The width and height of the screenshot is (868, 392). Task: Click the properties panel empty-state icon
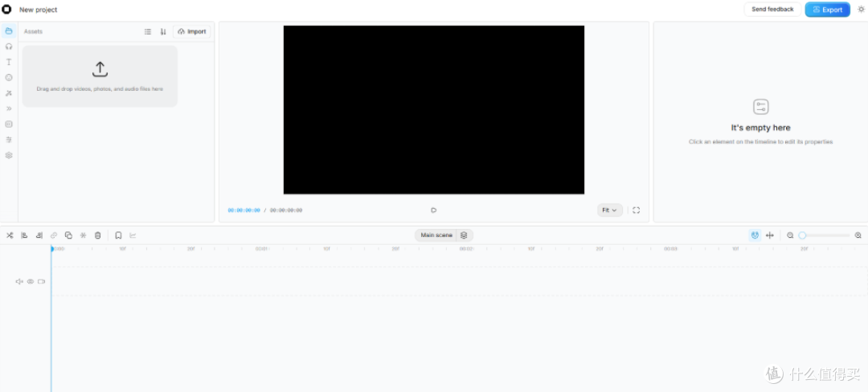(760, 107)
